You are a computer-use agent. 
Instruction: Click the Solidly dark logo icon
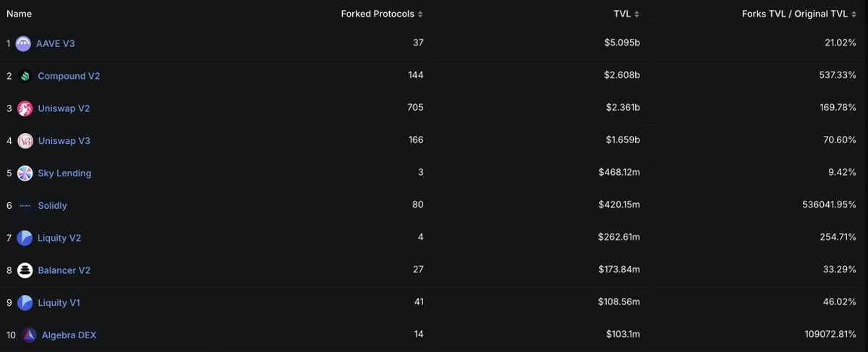coord(25,206)
